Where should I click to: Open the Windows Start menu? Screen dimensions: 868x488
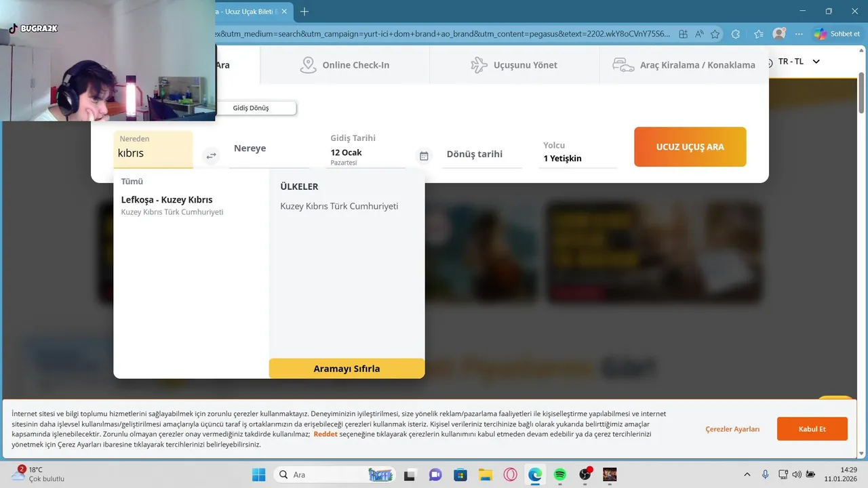(259, 474)
